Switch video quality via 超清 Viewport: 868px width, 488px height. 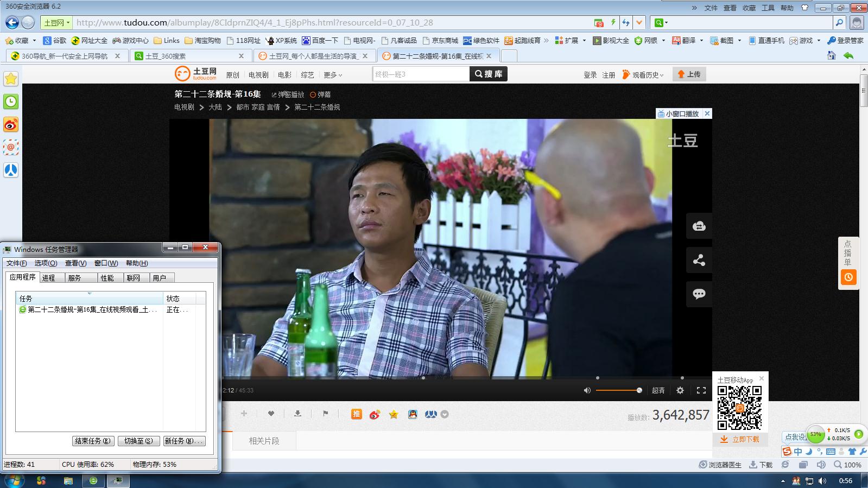tap(658, 390)
